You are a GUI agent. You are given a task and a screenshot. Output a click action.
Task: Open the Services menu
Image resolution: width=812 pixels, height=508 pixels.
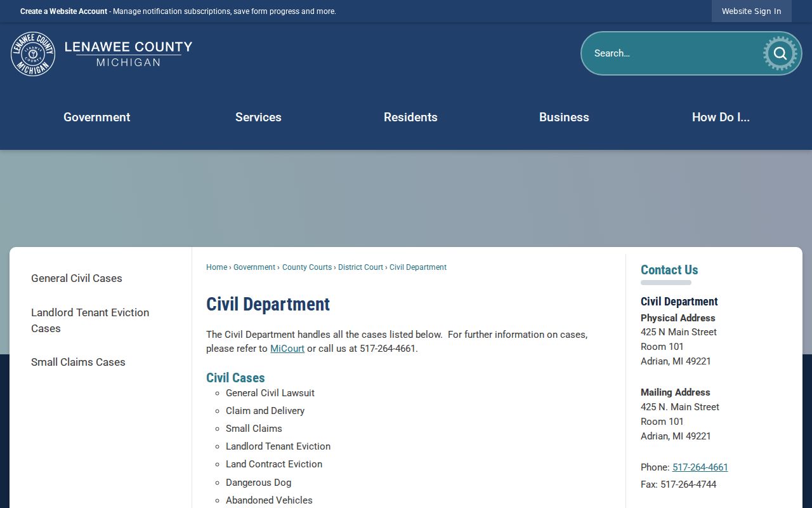coord(258,117)
